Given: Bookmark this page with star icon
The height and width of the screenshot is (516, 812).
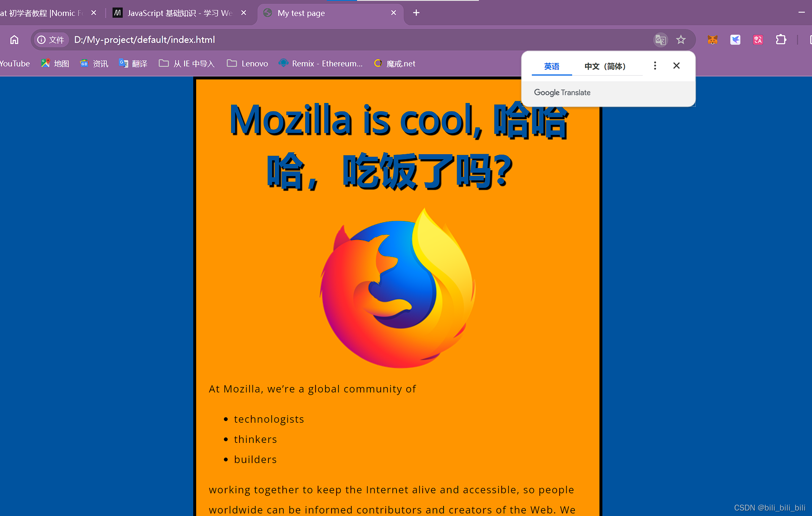Looking at the screenshot, I should [x=681, y=40].
